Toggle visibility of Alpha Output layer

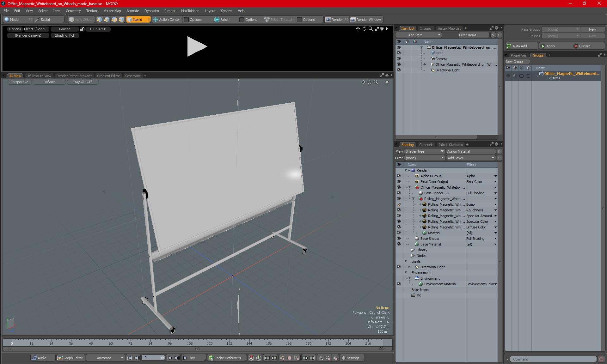[x=399, y=176]
